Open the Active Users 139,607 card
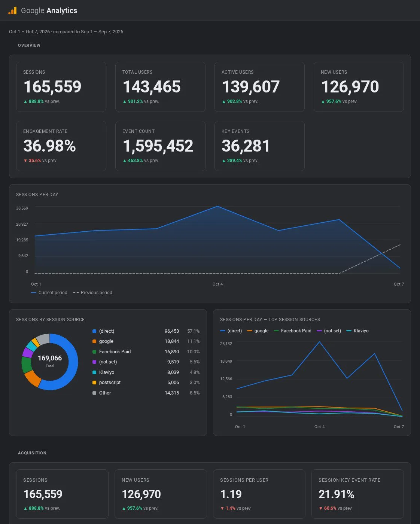Viewport: 420px width, 524px height. click(259, 87)
